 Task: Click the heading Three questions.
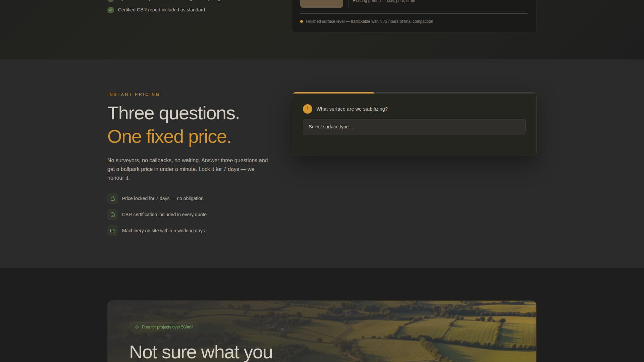pos(173,113)
